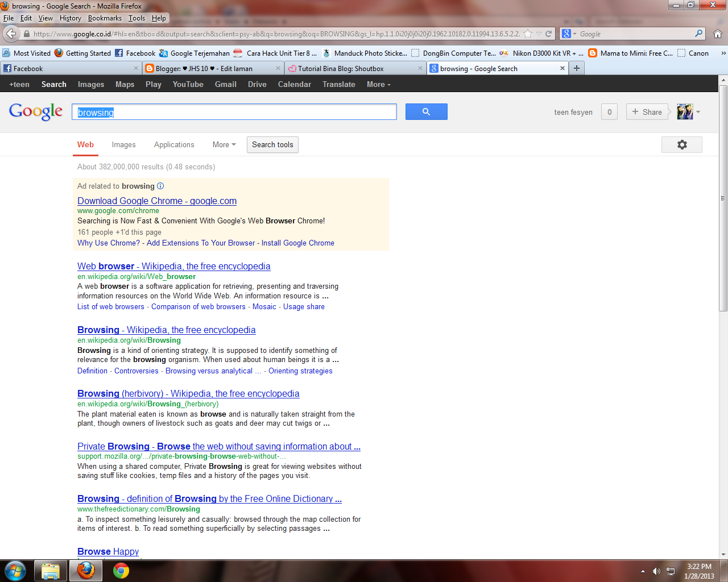The width and height of the screenshot is (728, 582).
Task: Open Most Visited bookmarks icon
Action: (x=6, y=53)
